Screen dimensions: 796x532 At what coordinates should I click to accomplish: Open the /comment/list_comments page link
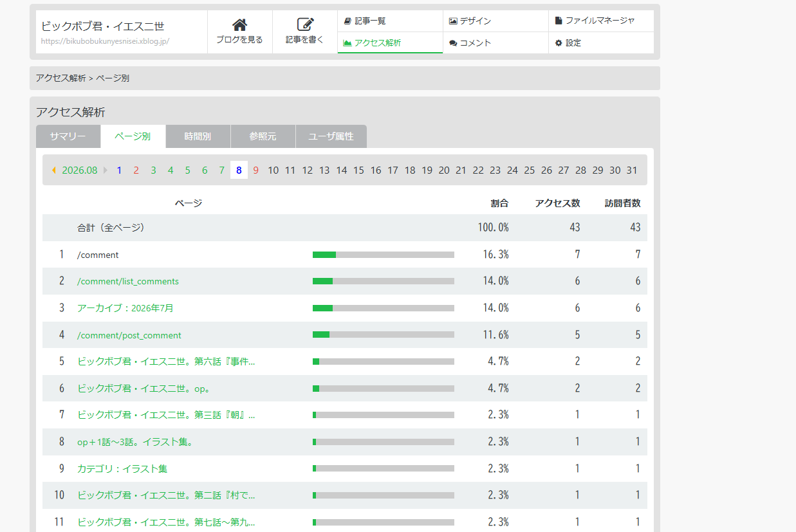click(x=128, y=281)
